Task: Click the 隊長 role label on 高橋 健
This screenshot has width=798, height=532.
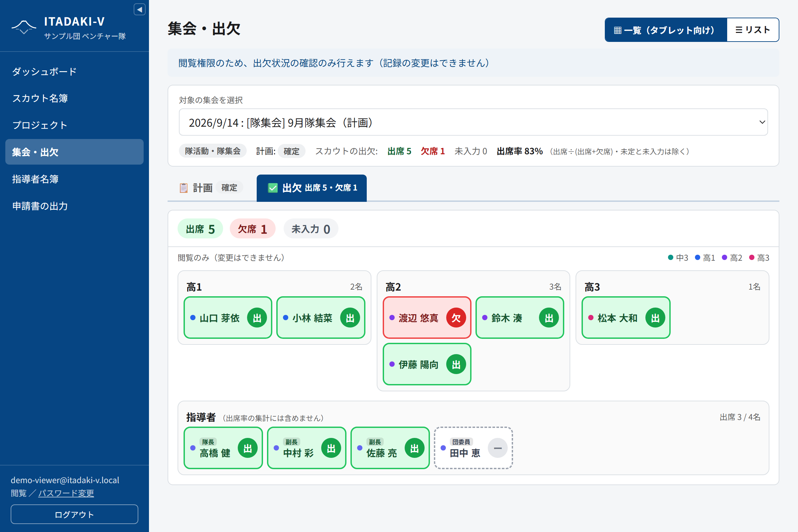Action: [x=208, y=442]
